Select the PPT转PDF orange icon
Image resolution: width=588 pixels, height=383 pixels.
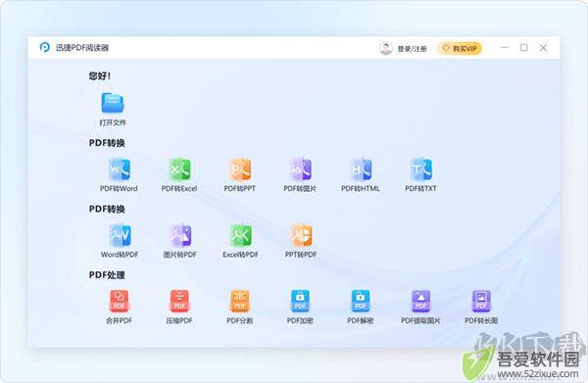click(x=301, y=235)
